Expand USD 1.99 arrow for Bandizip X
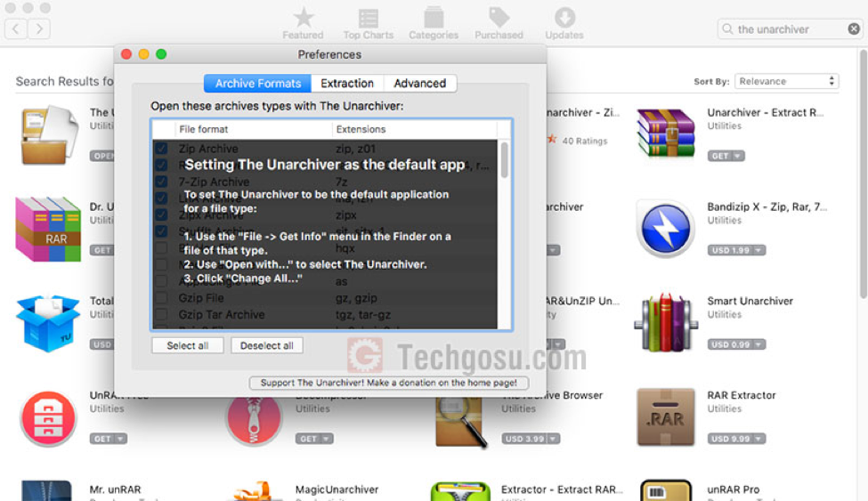 click(758, 250)
